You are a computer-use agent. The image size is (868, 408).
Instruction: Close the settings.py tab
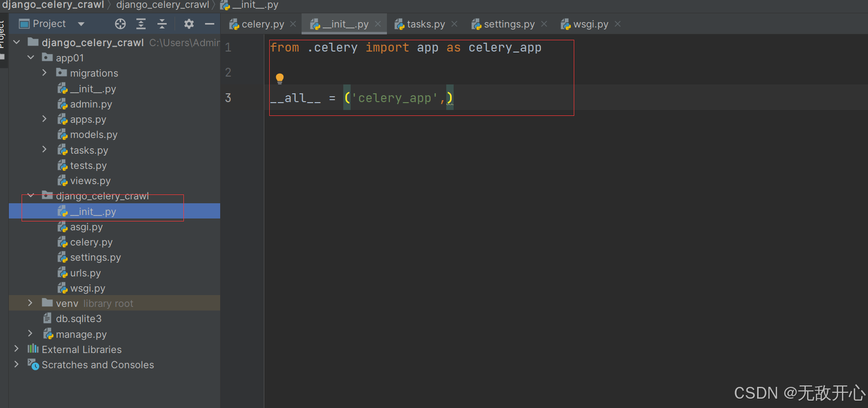pyautogui.click(x=544, y=24)
